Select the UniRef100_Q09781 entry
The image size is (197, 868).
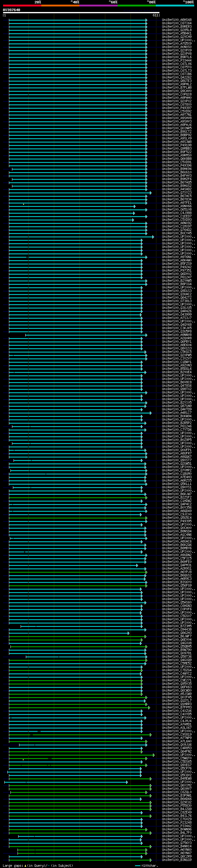[x=177, y=654]
